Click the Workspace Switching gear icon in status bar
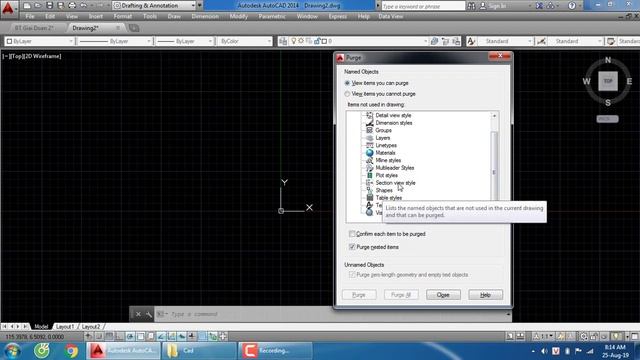Viewport: 640px width, 360px height. (584, 336)
